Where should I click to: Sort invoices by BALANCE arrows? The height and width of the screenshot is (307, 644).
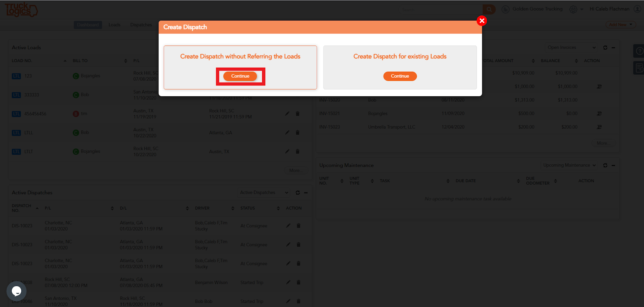(576, 61)
